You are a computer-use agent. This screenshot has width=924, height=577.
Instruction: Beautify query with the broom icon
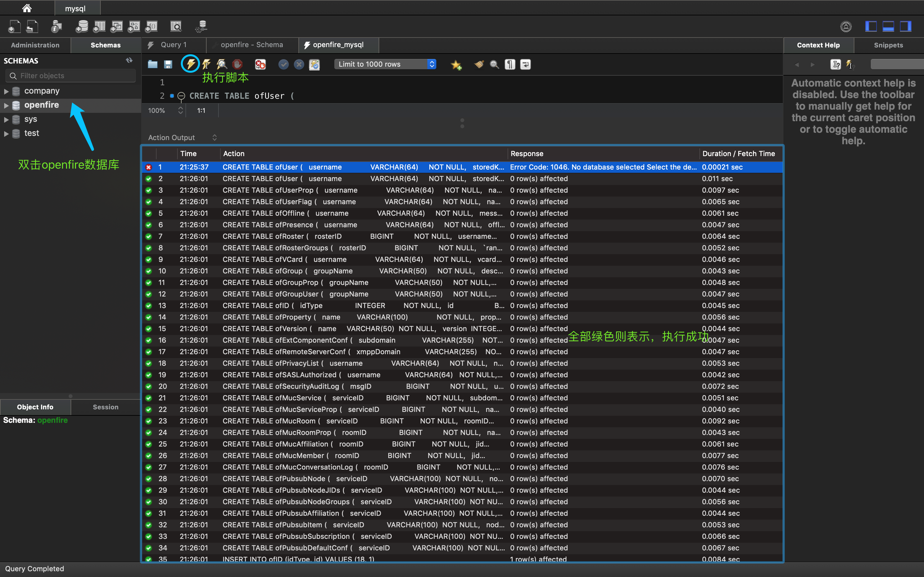click(x=479, y=64)
